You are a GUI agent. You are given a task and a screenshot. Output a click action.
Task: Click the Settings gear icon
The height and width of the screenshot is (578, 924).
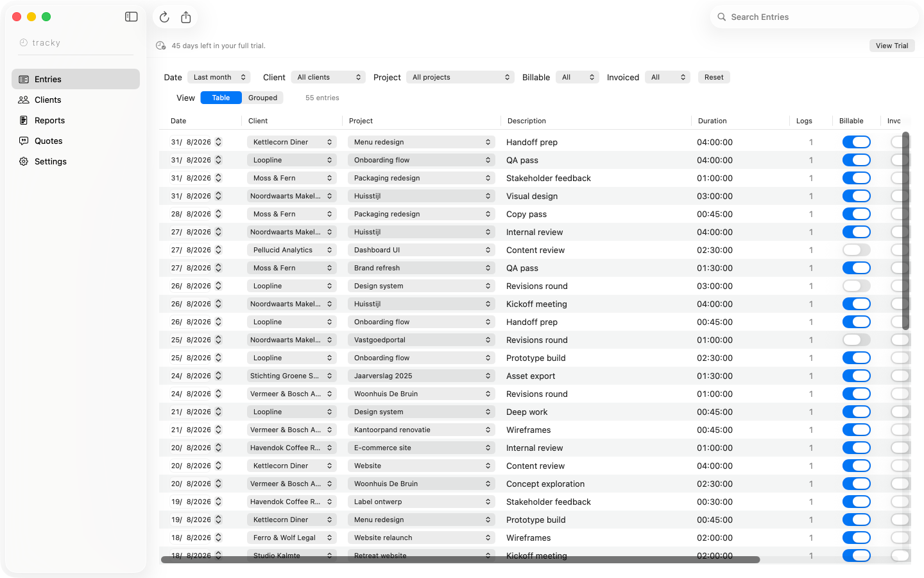(x=24, y=162)
